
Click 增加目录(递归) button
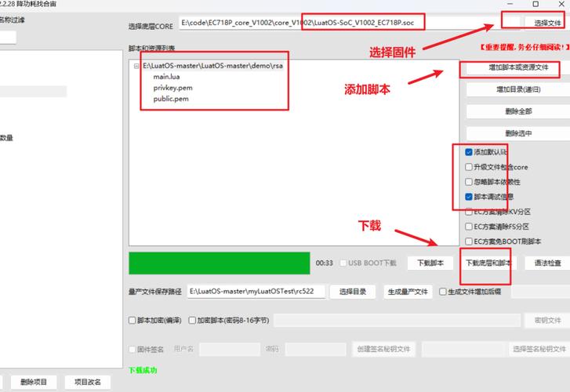(x=518, y=89)
